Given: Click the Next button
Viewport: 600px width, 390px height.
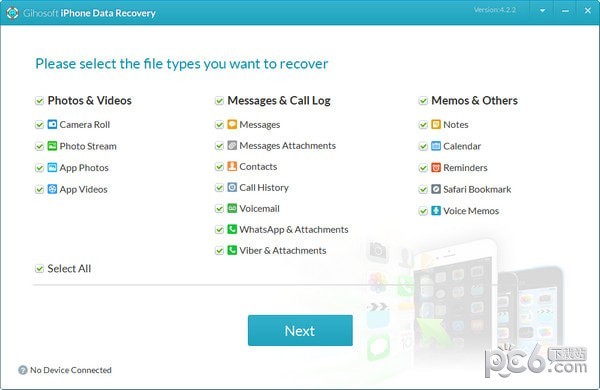Looking at the screenshot, I should [x=300, y=330].
